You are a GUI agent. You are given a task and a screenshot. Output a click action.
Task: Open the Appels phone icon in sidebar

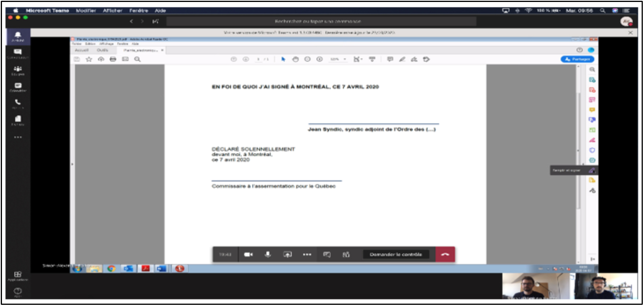tap(18, 103)
